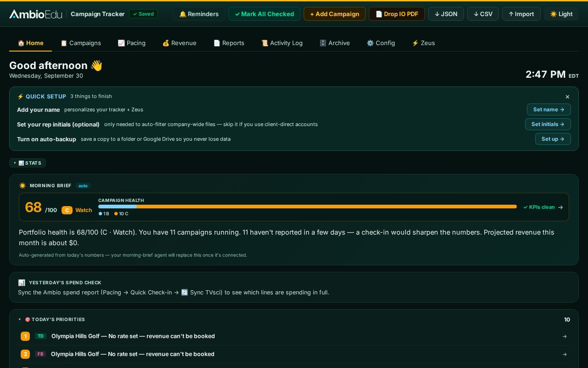Click the waving hand emoji

coord(96,65)
